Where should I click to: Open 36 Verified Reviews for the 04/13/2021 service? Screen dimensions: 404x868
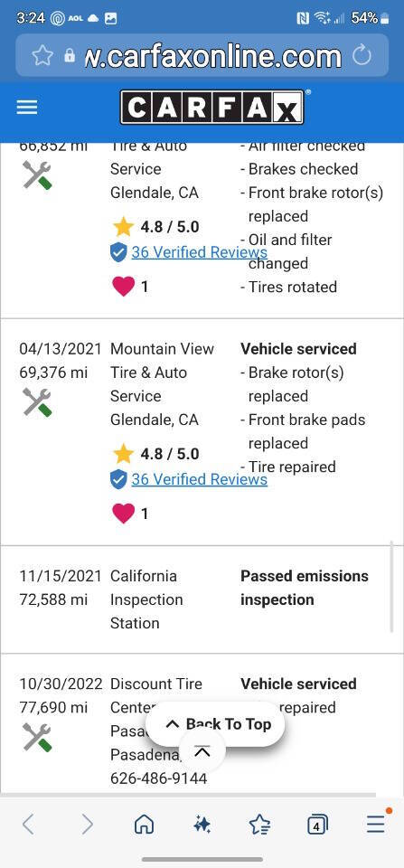[199, 479]
